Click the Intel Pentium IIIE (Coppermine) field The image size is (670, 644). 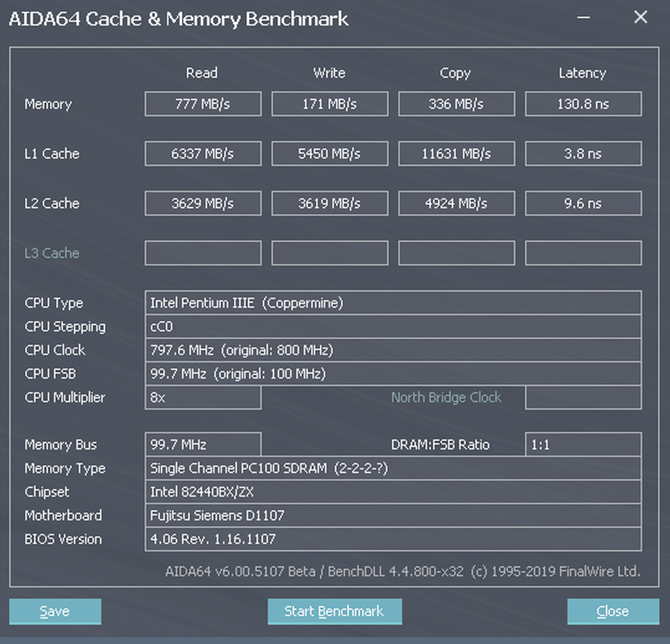coord(393,303)
